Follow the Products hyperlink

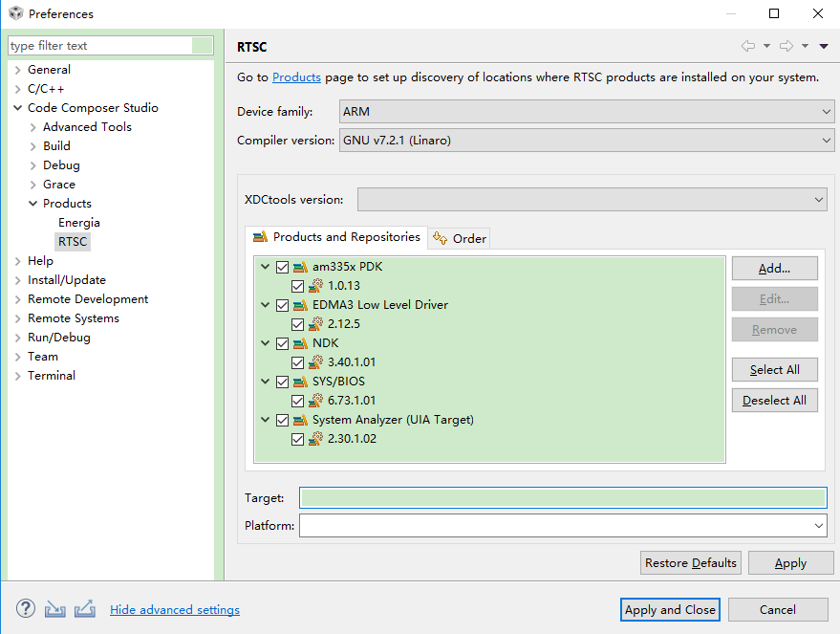click(296, 77)
